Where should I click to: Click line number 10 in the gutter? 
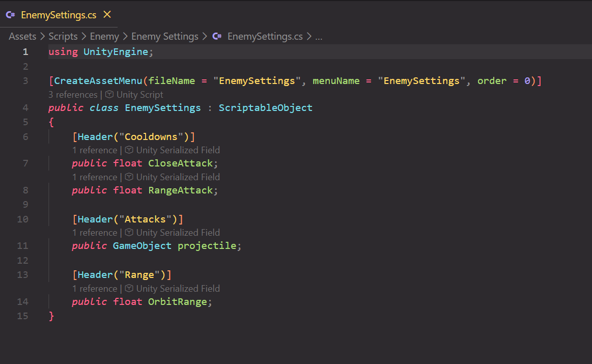click(x=22, y=219)
